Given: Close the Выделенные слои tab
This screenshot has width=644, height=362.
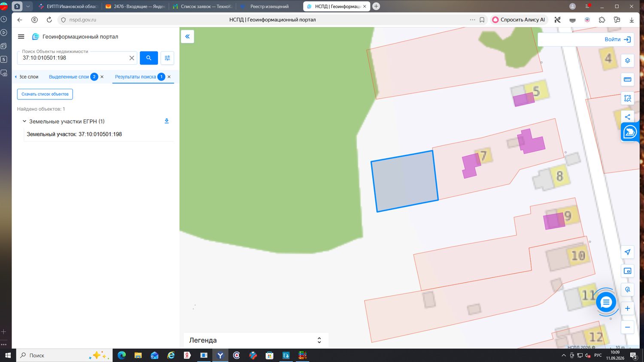Looking at the screenshot, I should click(102, 77).
